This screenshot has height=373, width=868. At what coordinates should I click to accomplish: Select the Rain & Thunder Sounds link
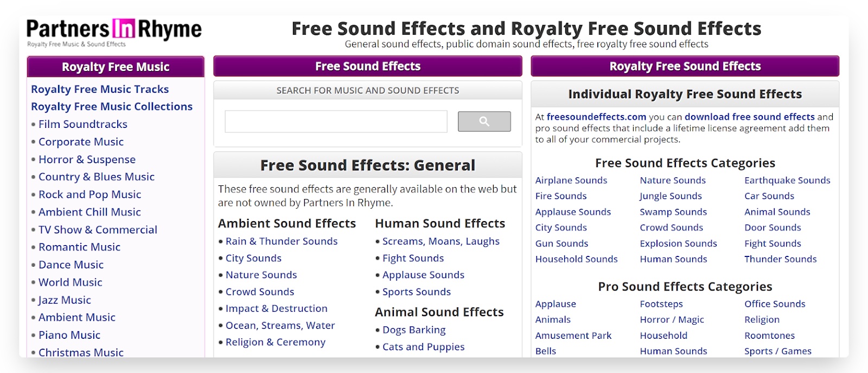pos(282,241)
